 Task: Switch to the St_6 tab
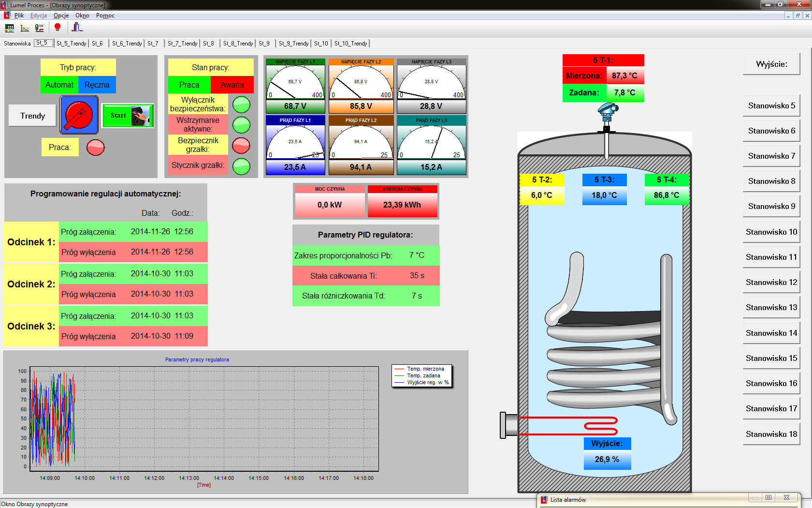pos(98,43)
